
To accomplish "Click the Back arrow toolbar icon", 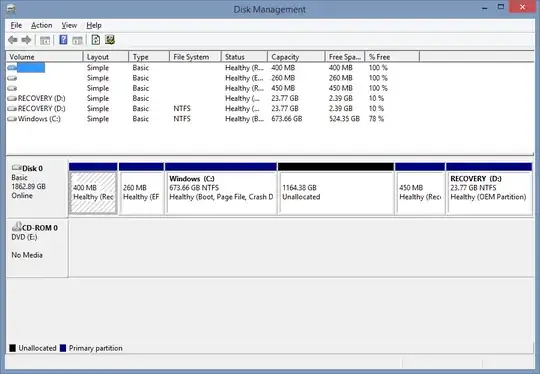I will point(13,40).
